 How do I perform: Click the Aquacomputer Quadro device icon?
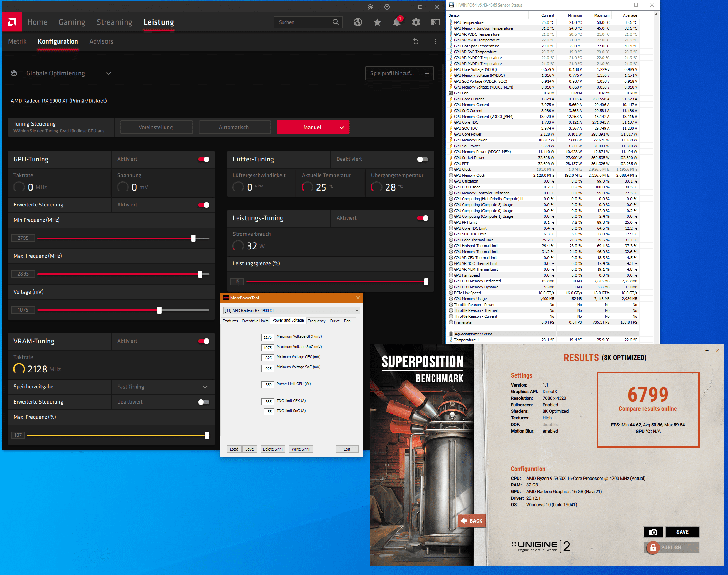pos(451,334)
